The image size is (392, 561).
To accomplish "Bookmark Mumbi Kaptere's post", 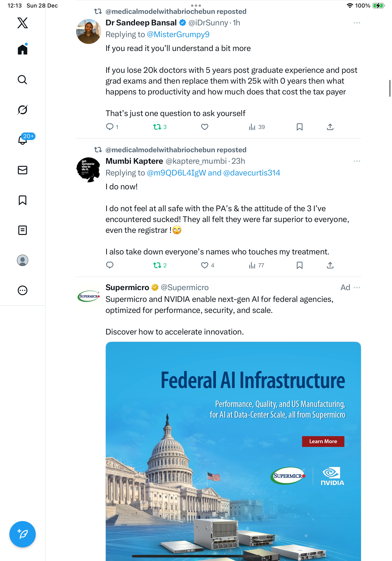I will [x=299, y=265].
